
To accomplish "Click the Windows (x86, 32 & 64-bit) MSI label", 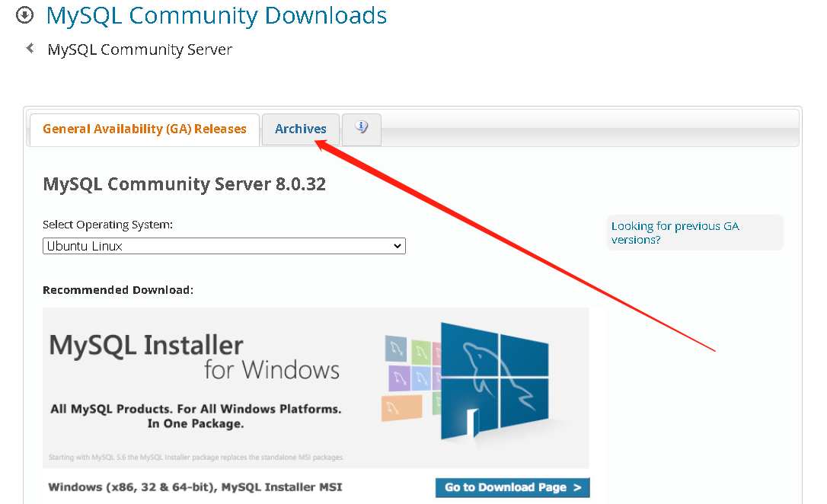I will click(x=195, y=487).
